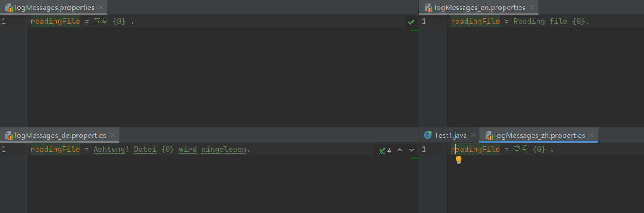This screenshot has height=213, width=644.
Task: Switch to the Test1.java tab
Action: pyautogui.click(x=450, y=135)
